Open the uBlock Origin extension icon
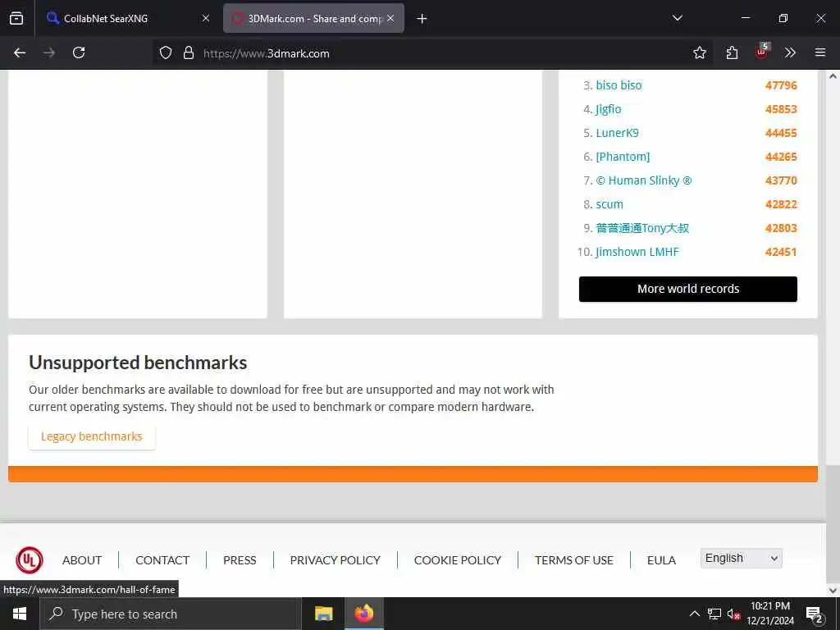The height and width of the screenshot is (630, 840). pyautogui.click(x=762, y=52)
